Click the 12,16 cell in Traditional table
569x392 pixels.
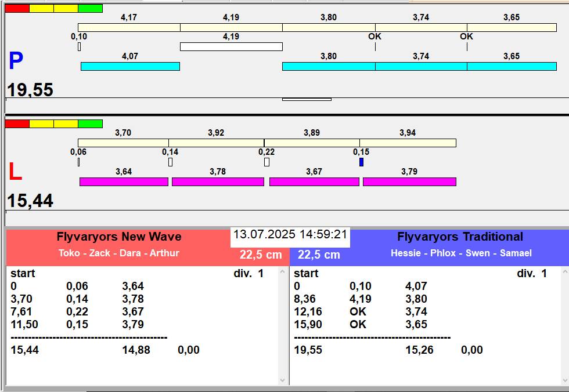click(308, 311)
